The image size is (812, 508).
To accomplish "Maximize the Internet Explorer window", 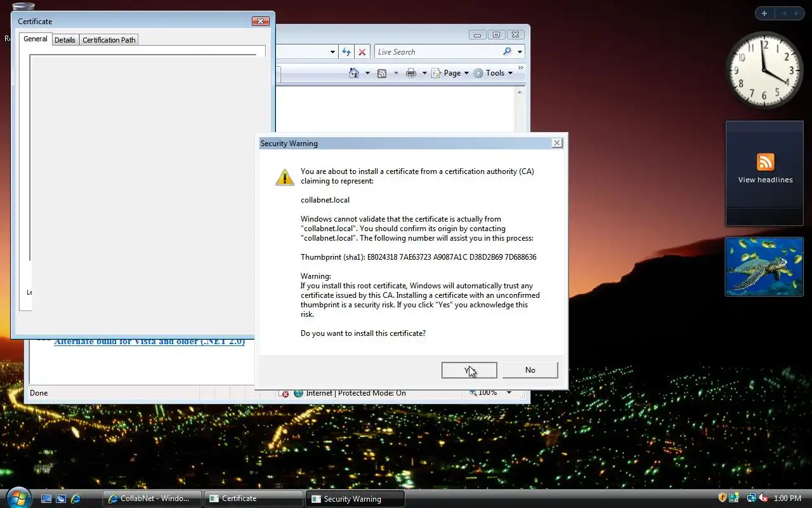I will click(496, 35).
